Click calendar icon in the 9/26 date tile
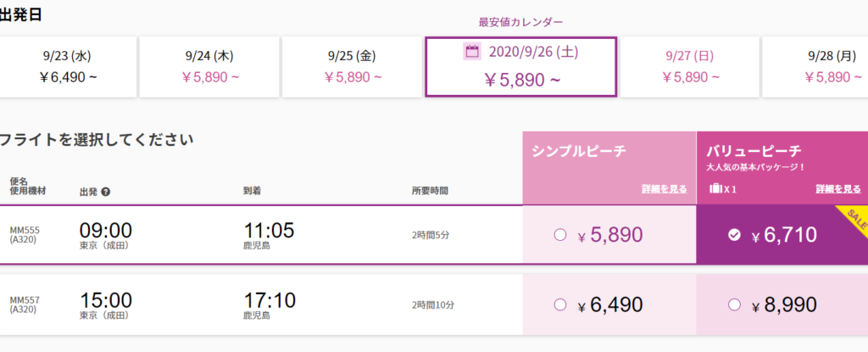Screen dimensions: 868x352 (473, 52)
